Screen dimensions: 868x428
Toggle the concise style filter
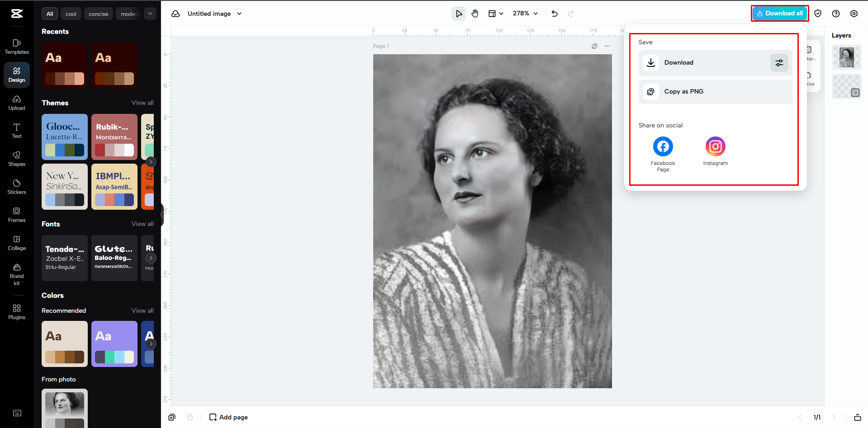click(98, 13)
